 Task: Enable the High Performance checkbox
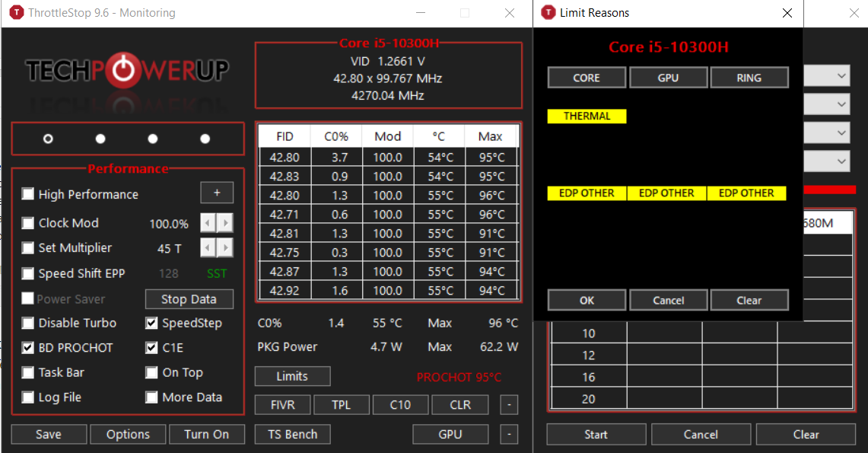point(27,194)
